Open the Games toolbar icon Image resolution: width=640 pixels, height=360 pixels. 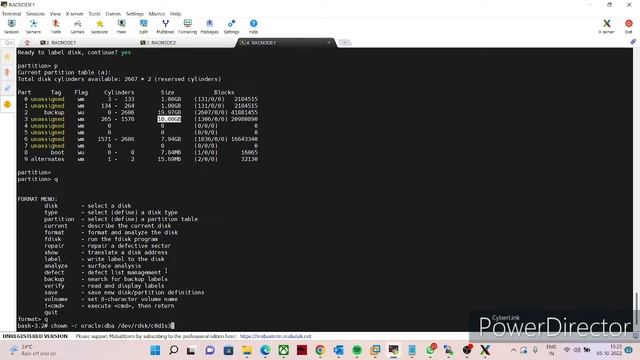(x=77, y=26)
